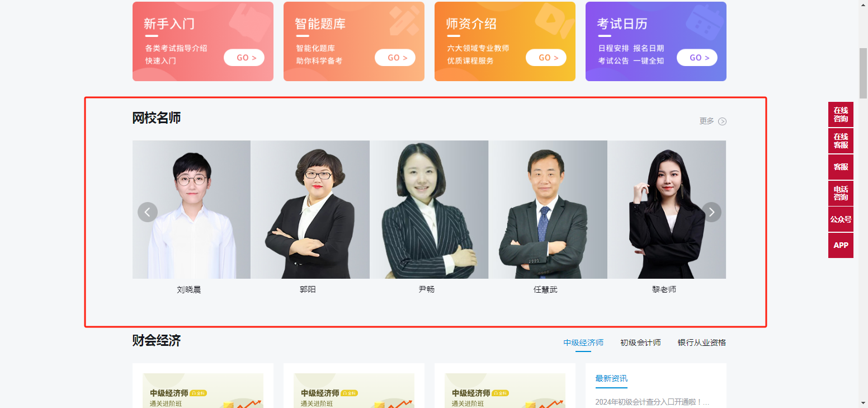Click GO on 智能题库 card
Viewport: 868px width, 408px height.
point(395,58)
